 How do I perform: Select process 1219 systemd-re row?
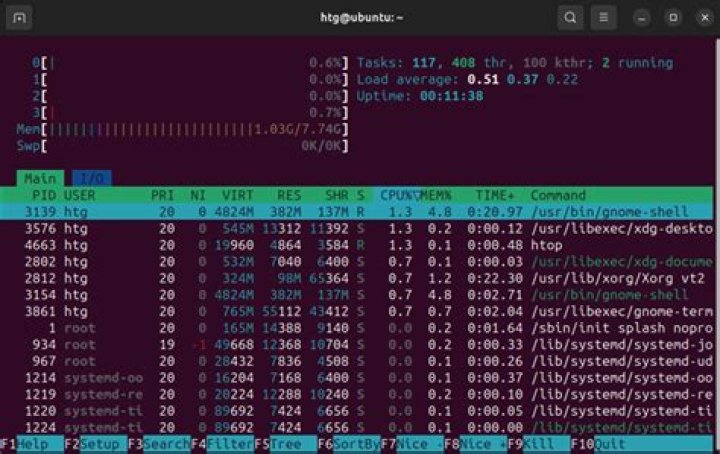(x=357, y=394)
